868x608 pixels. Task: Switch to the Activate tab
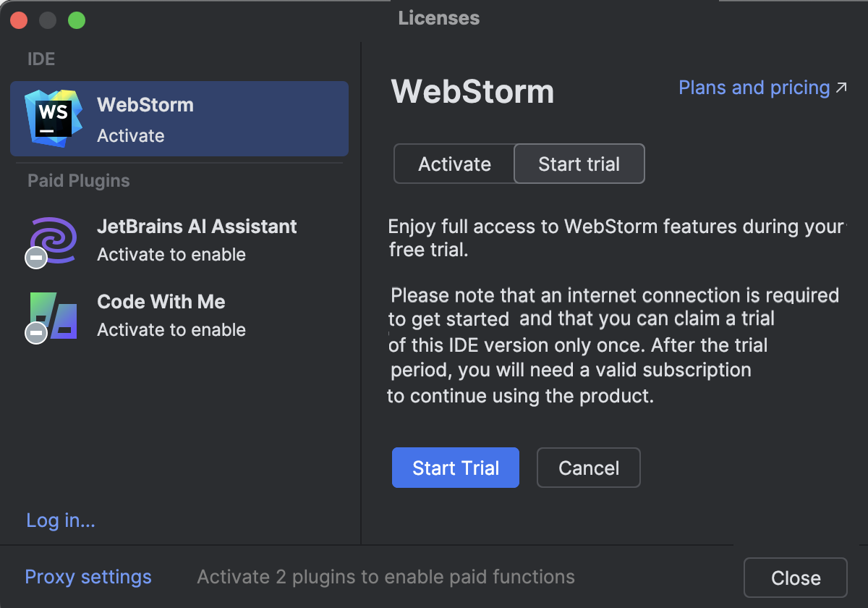(454, 164)
